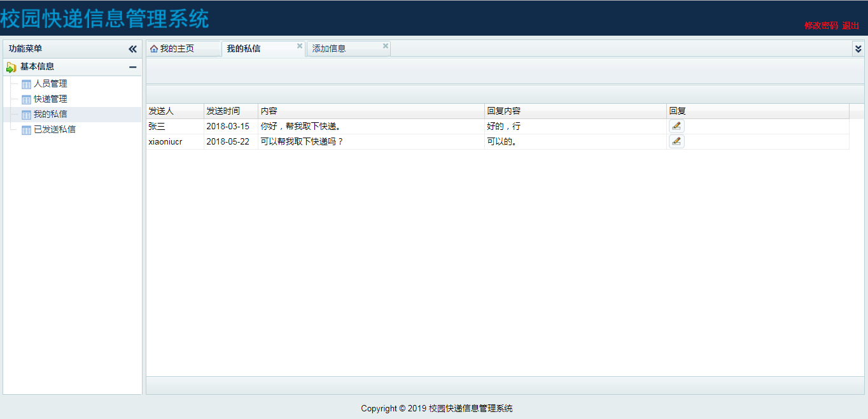
Task: Click 退出 to log out
Action: (x=851, y=25)
